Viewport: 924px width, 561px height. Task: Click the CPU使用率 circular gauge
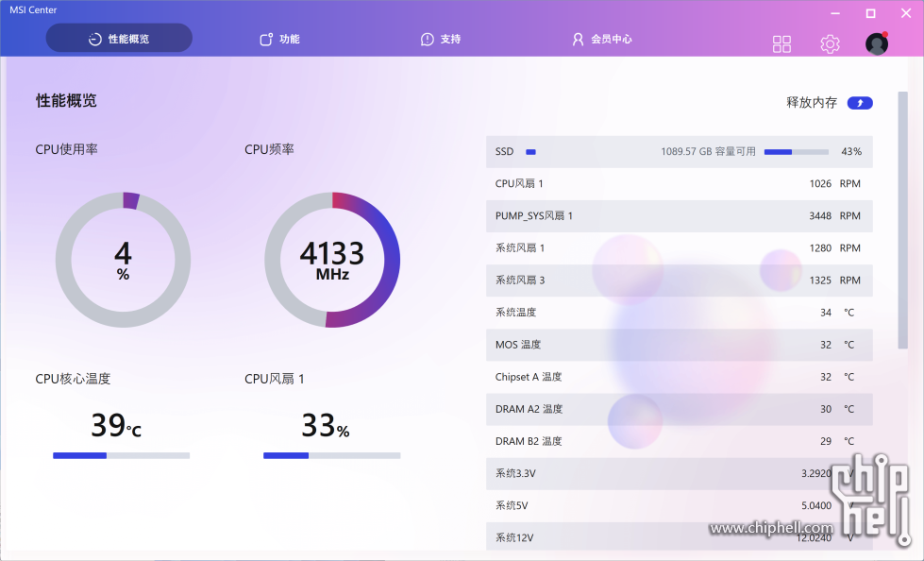tap(123, 260)
